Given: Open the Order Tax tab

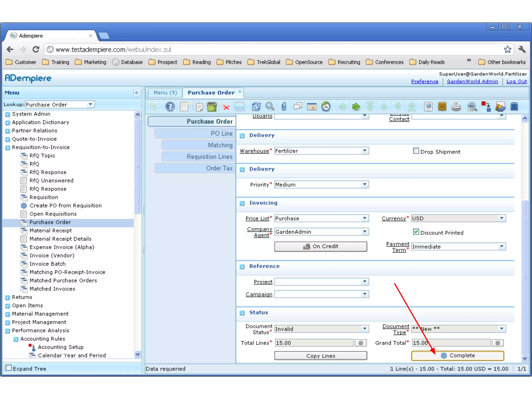Looking at the screenshot, I should (x=195, y=168).
